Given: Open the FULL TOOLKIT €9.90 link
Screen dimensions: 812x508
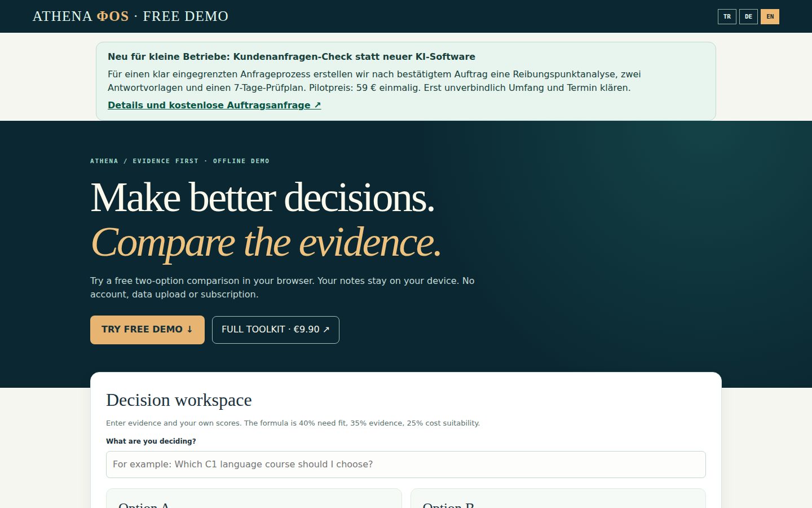Looking at the screenshot, I should point(276,330).
